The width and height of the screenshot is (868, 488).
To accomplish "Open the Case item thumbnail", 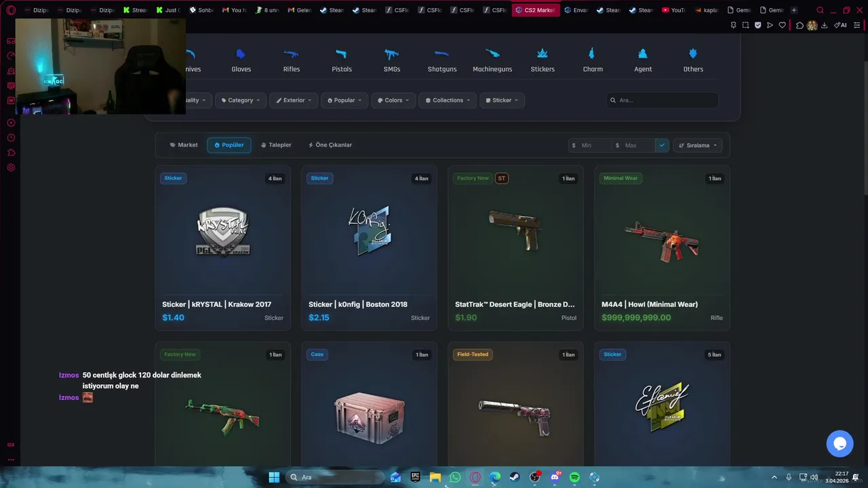I will (x=370, y=418).
